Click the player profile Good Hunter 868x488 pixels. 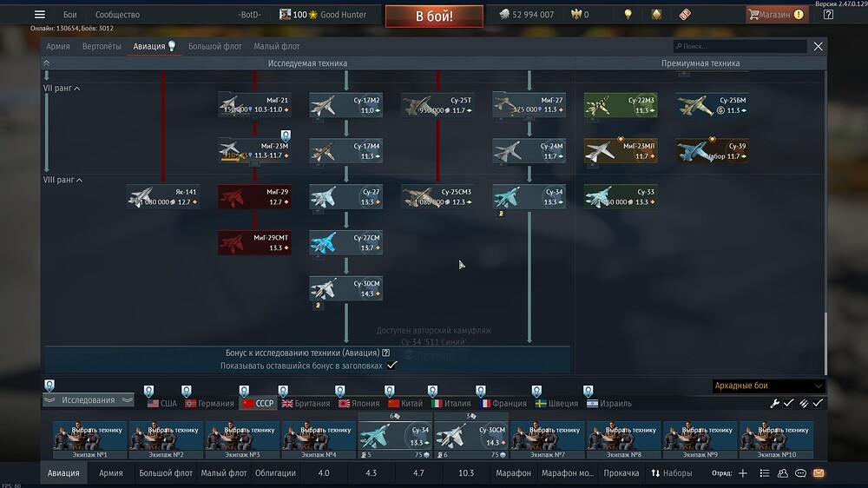323,15
